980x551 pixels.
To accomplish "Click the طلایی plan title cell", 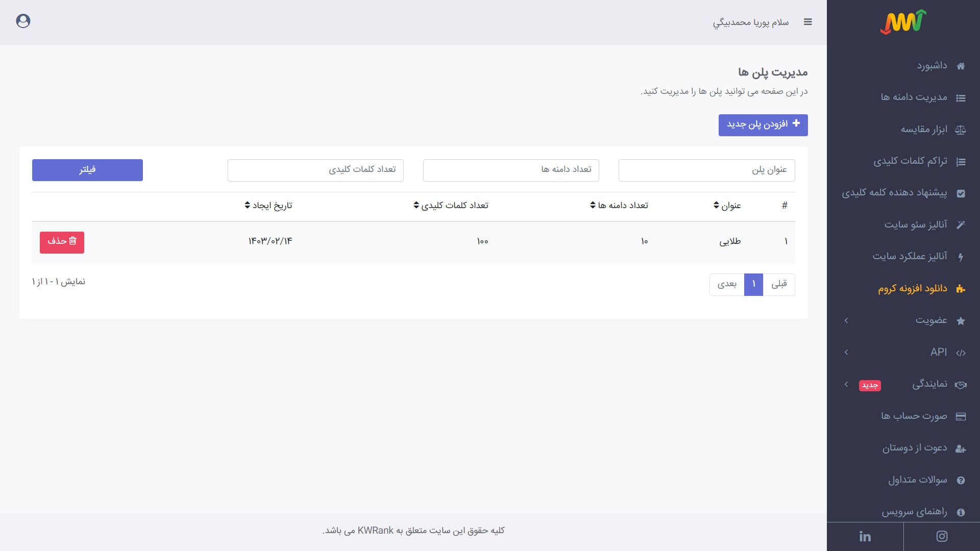I will click(730, 242).
